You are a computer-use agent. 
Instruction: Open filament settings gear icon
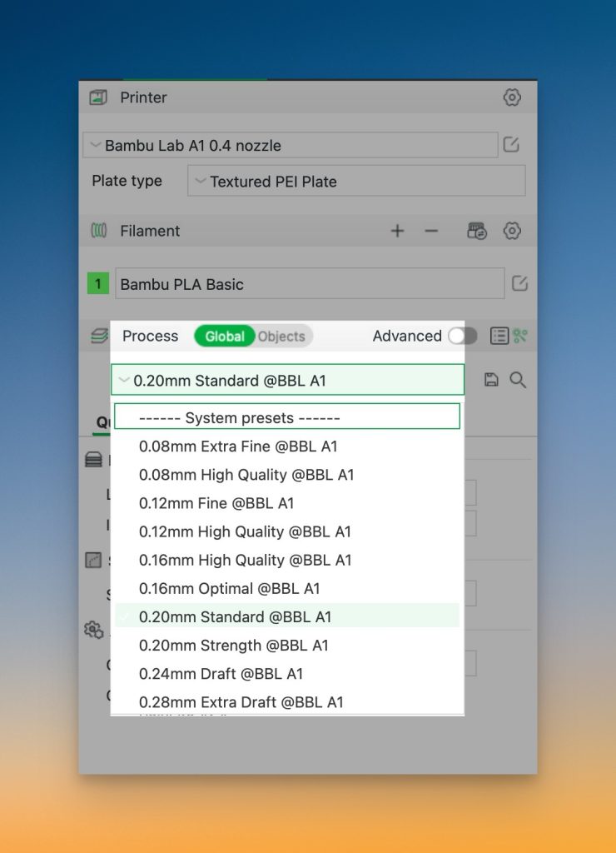[x=512, y=231]
